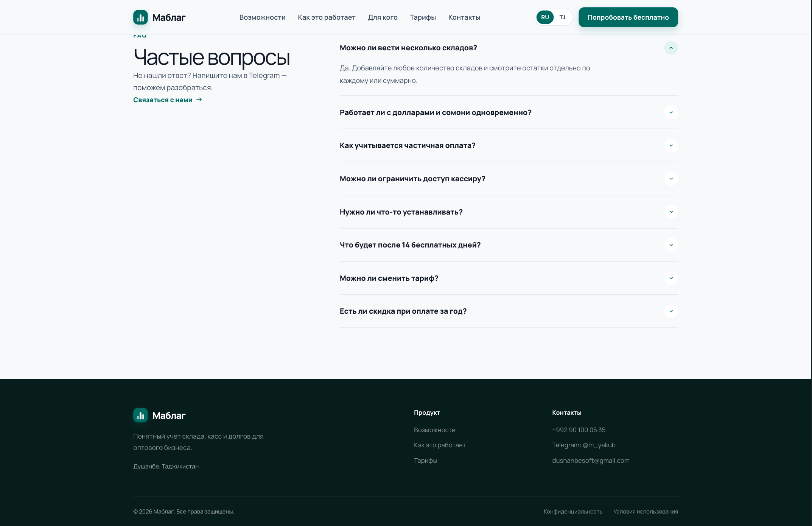812x526 pixels.
Task: Click email dushanbesoft@gmail.com
Action: (x=591, y=461)
